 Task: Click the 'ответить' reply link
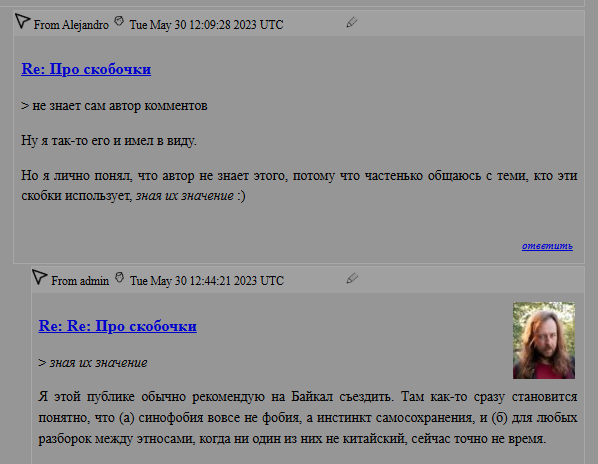tap(547, 246)
